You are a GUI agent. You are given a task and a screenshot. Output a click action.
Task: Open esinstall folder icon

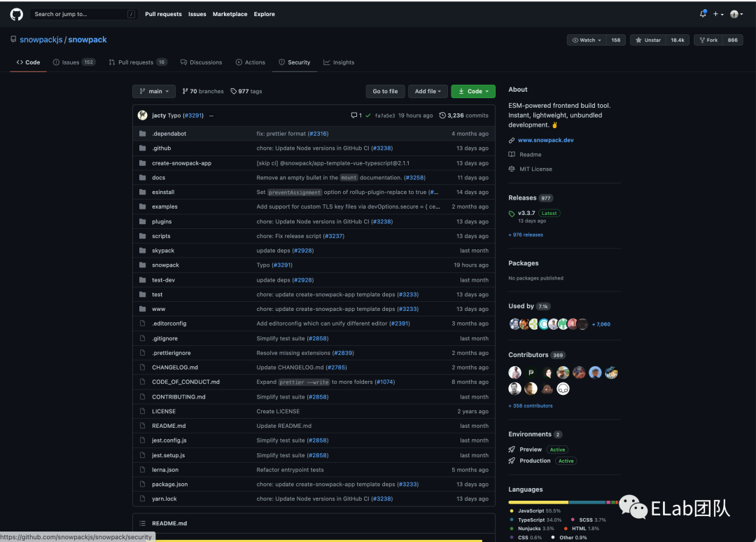142,192
